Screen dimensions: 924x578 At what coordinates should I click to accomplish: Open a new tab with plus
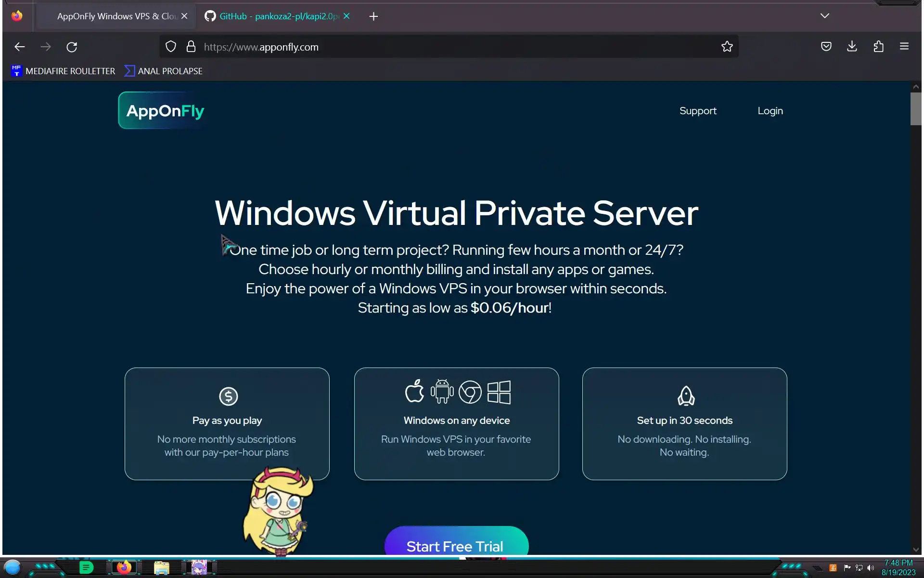(x=373, y=16)
